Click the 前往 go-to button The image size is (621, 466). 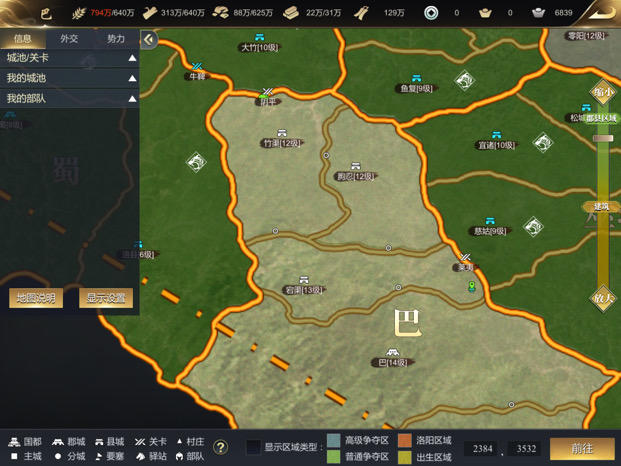coord(582,449)
